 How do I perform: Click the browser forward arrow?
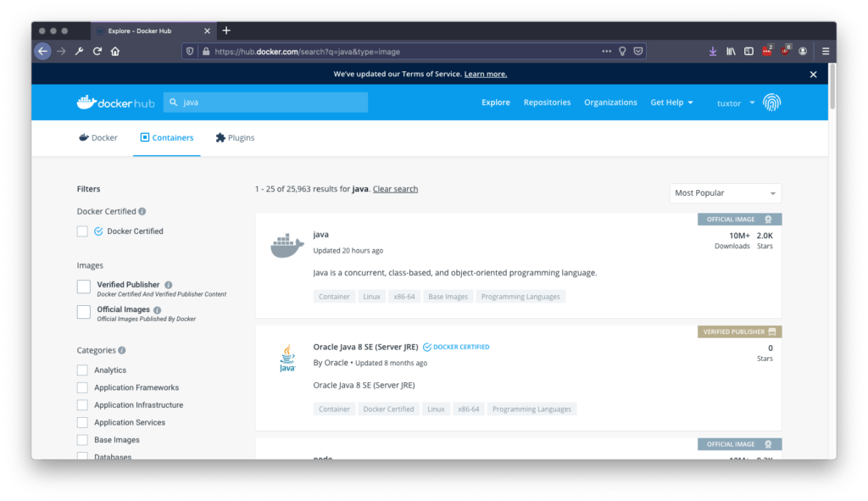(61, 52)
